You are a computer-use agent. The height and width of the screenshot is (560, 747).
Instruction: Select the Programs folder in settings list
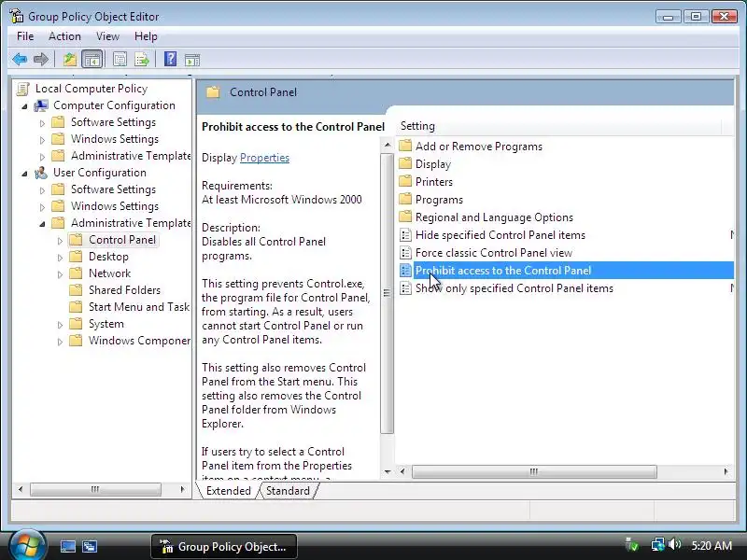(439, 200)
